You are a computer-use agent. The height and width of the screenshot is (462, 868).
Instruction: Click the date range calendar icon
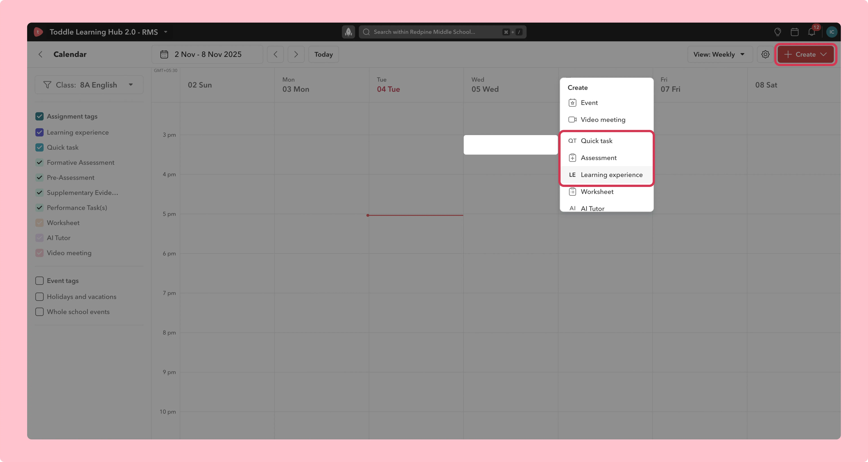click(x=164, y=54)
